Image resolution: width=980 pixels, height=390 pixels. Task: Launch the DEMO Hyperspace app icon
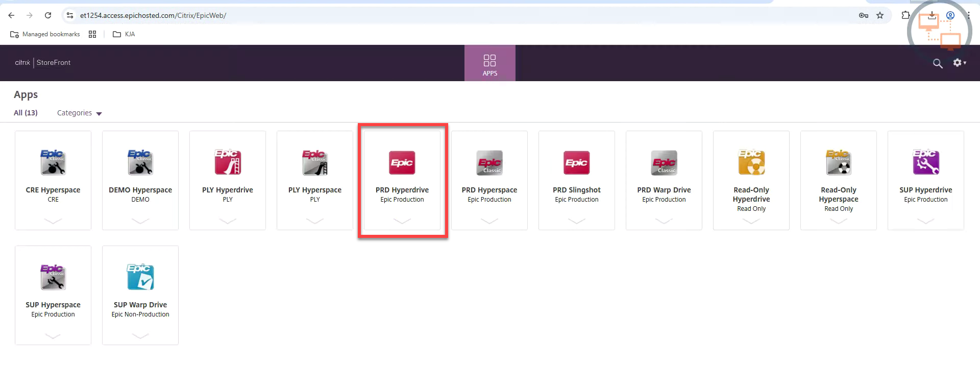tap(140, 162)
